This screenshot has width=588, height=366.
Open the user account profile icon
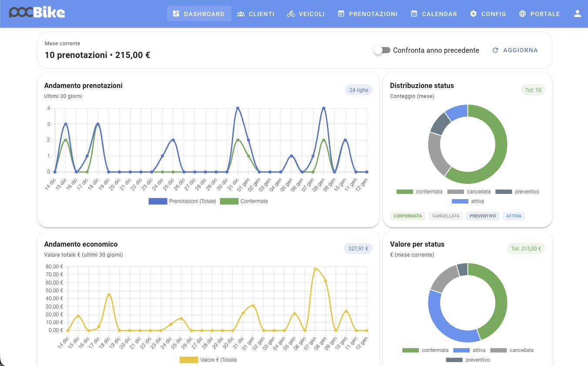pos(578,14)
